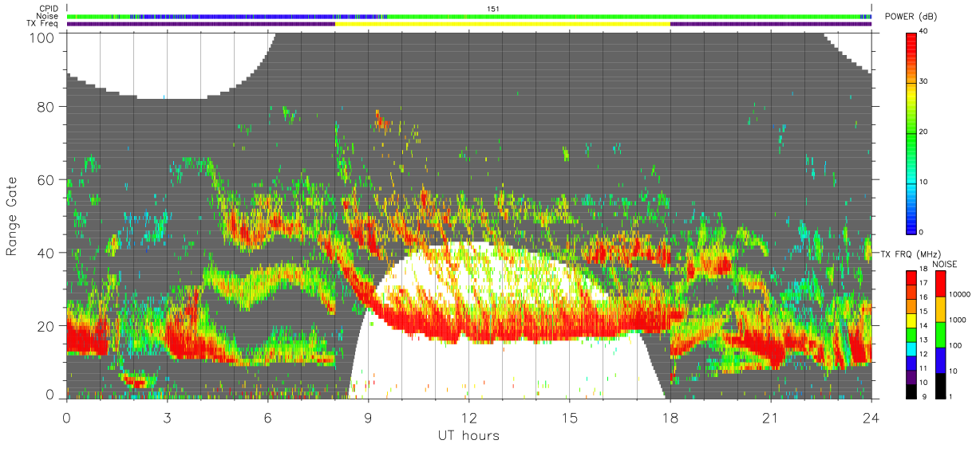The image size is (980, 452).
Task: Click the 15 tick on the UT hours axis
Action: (570, 418)
